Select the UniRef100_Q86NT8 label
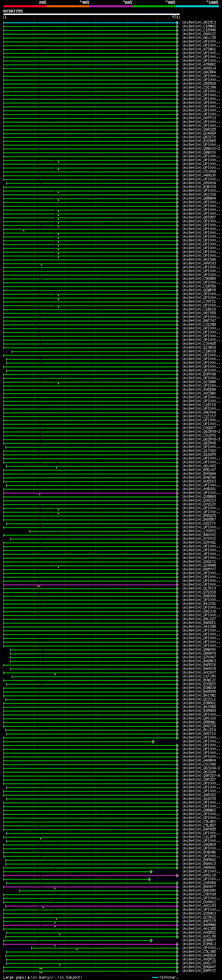Screen dimensions: 222x980 point(199,654)
